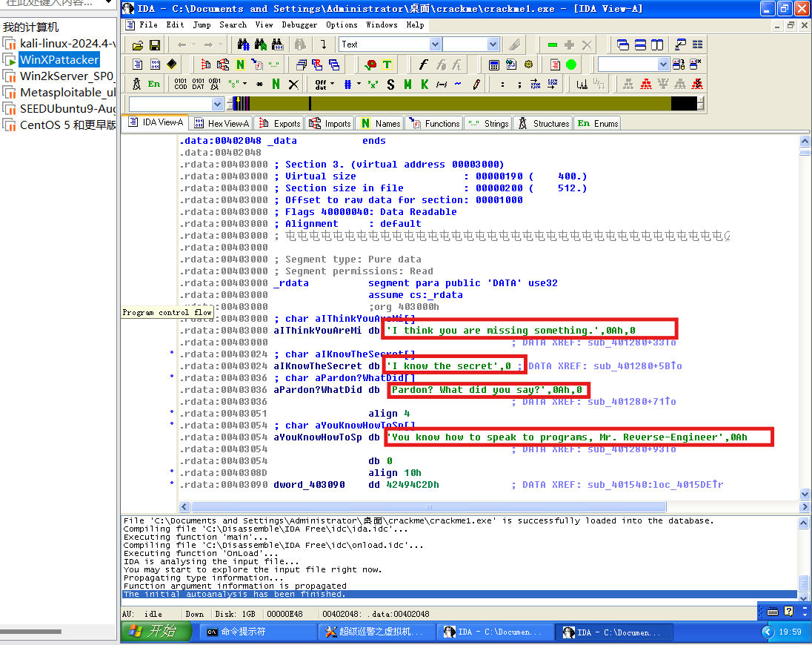Image resolution: width=812 pixels, height=645 pixels.
Task: Open the File menu
Action: (x=148, y=25)
